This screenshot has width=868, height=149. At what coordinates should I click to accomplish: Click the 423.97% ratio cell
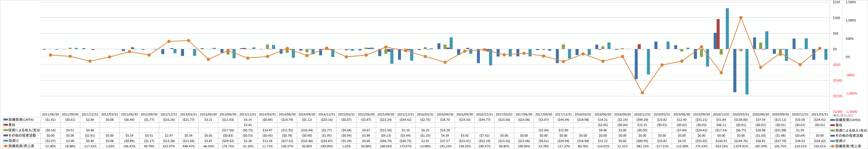pyautogui.click(x=169, y=146)
